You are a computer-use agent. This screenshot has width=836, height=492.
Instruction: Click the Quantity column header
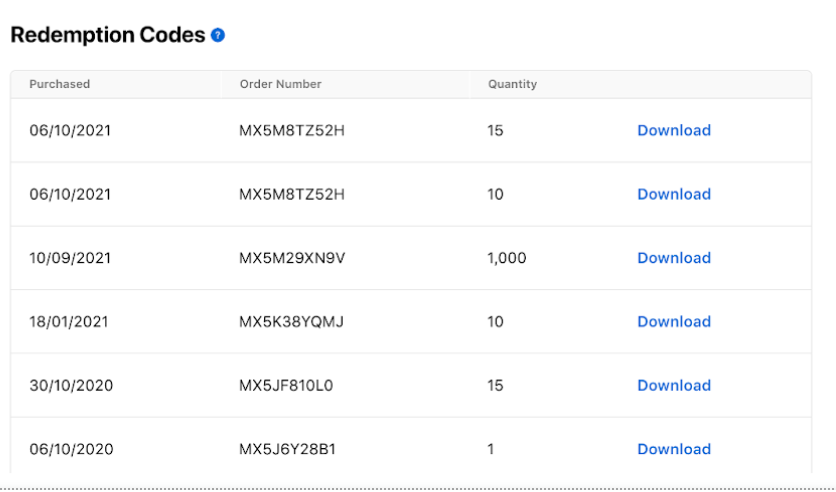coord(512,84)
